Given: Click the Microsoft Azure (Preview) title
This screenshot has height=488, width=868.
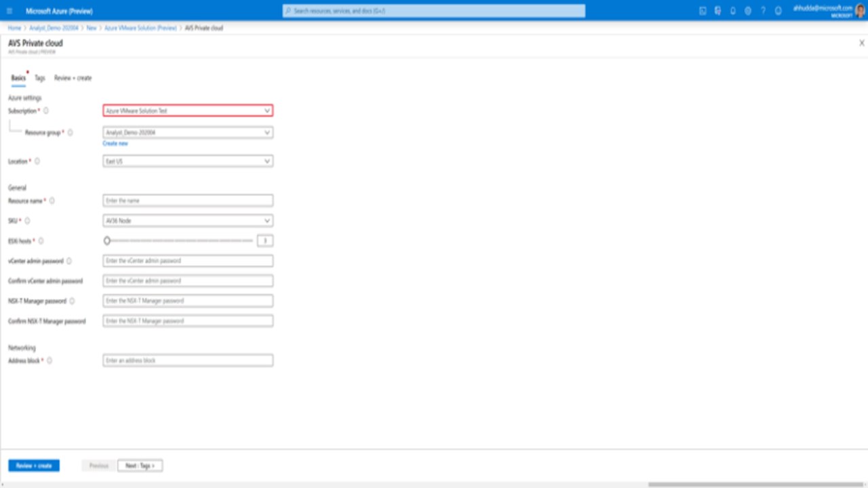Looking at the screenshot, I should coord(59,12).
